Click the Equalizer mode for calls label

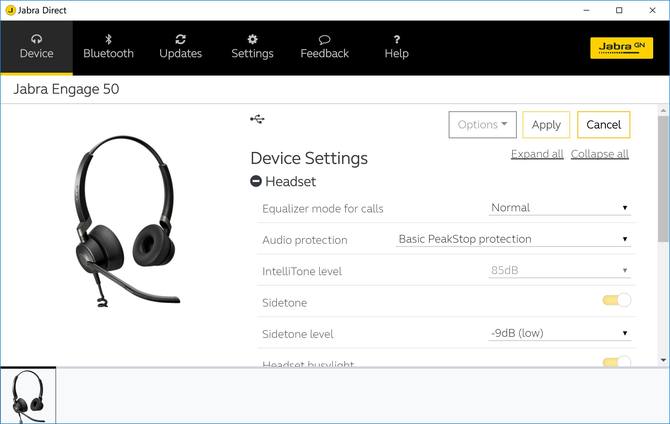pyautogui.click(x=323, y=209)
